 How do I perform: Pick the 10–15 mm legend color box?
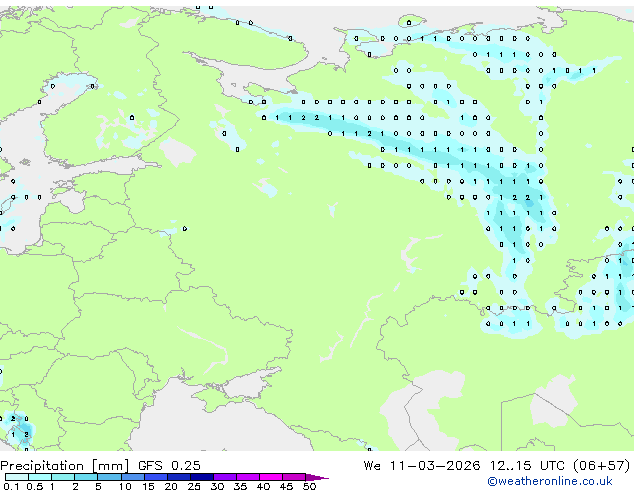pos(133,477)
